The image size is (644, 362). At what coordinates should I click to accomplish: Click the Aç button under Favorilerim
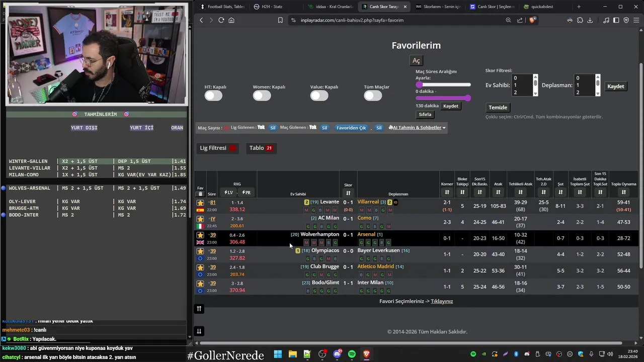[416, 60]
